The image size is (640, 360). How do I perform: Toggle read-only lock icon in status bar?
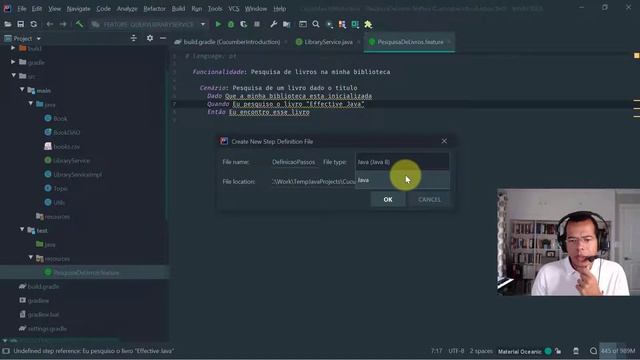coord(558,351)
